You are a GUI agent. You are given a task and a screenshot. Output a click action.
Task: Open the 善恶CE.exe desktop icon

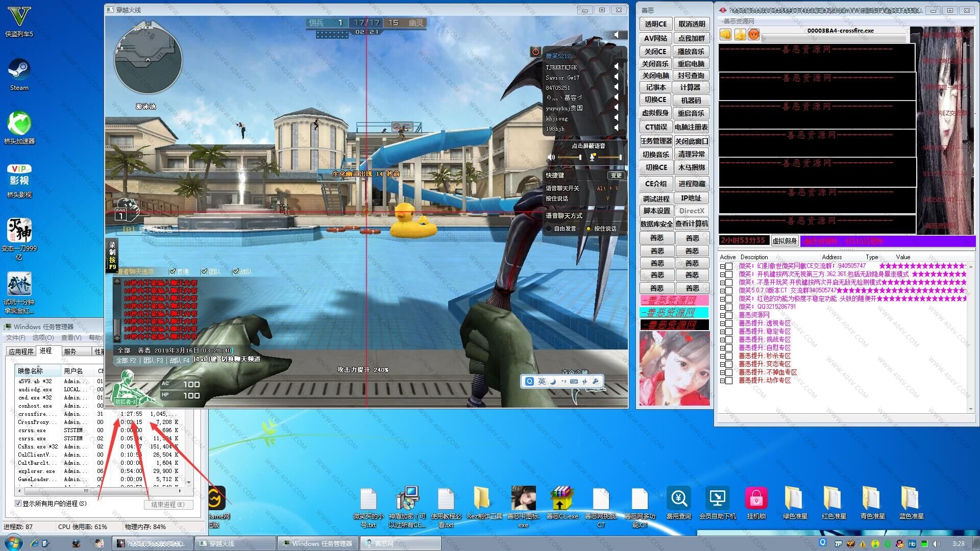click(x=562, y=499)
